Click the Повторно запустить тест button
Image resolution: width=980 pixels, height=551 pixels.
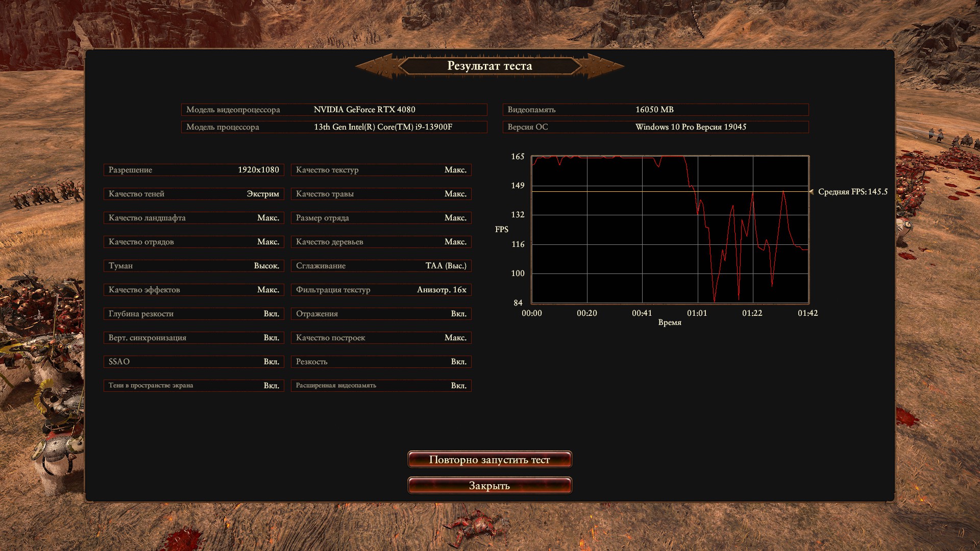point(489,460)
